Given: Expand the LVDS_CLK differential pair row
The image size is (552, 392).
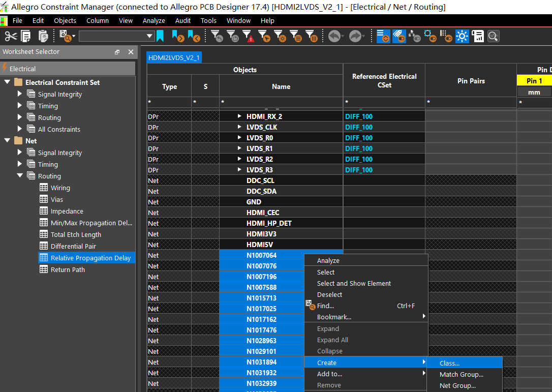Looking at the screenshot, I should (x=239, y=127).
